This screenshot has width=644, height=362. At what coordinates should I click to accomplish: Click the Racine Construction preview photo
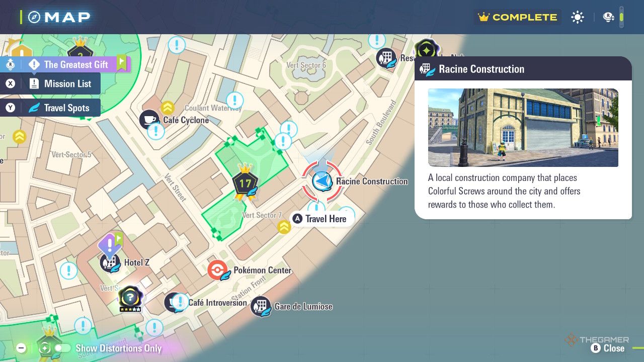tap(523, 128)
